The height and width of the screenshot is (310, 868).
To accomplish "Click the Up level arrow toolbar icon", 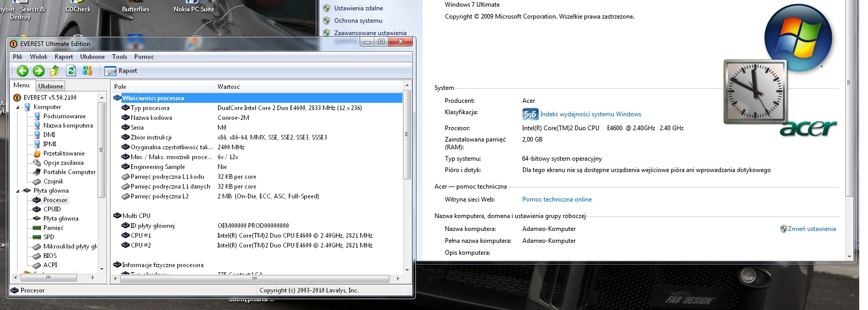I will pyautogui.click(x=55, y=70).
